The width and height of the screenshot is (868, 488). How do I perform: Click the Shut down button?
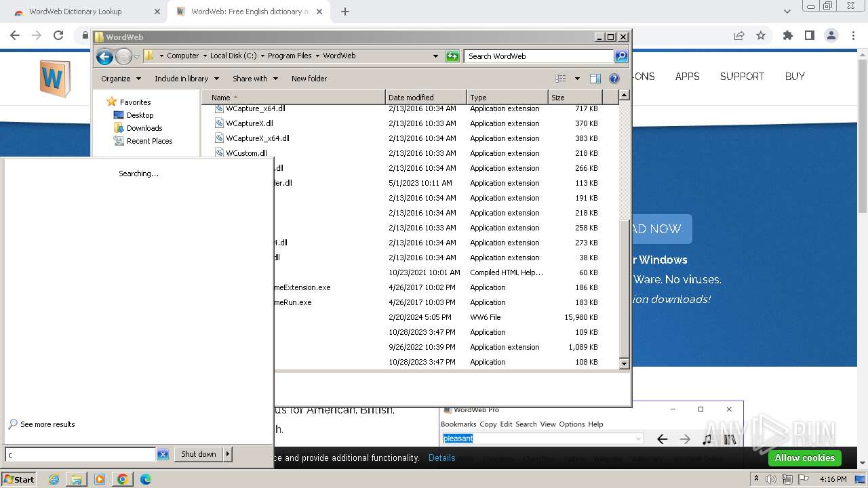(199, 454)
